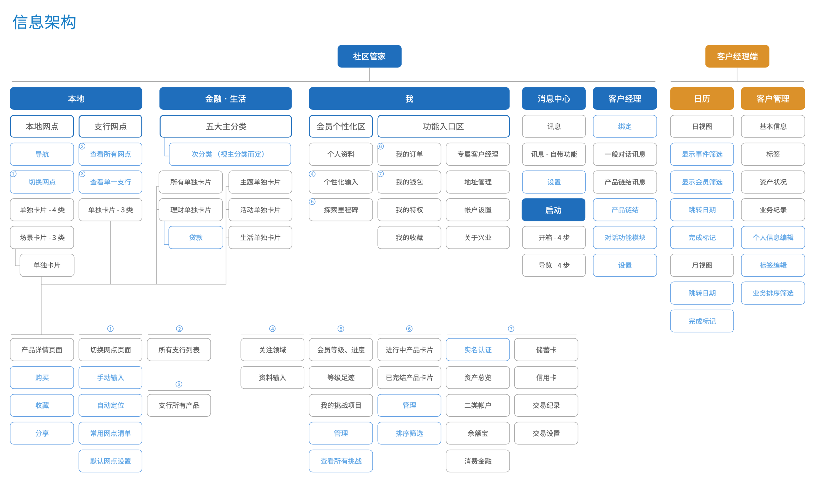Click the 自动定位 box
815x504 pixels.
pos(111,405)
